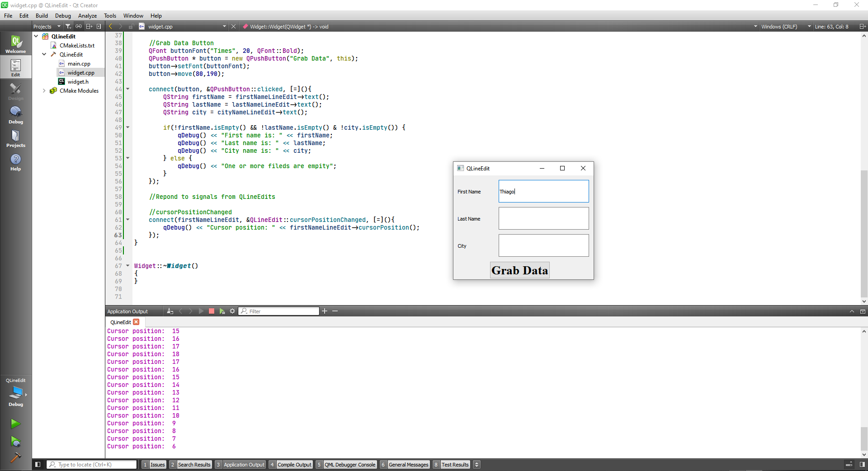Toggle right sidebar in status bar
The image size is (868, 471).
[x=862, y=464]
